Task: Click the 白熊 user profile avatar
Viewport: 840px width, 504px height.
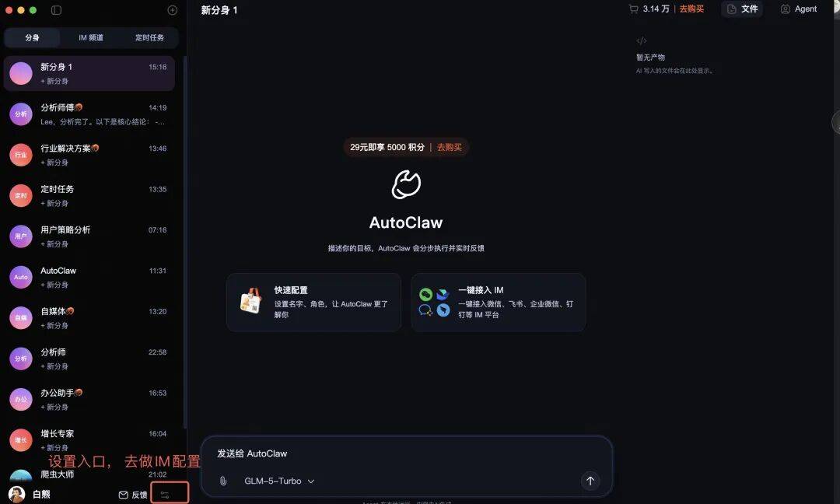Action: click(16, 495)
